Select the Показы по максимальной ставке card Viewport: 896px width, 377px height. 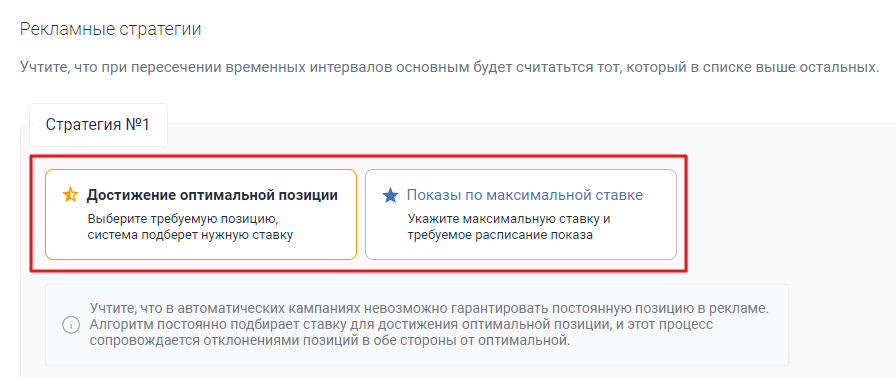click(521, 215)
